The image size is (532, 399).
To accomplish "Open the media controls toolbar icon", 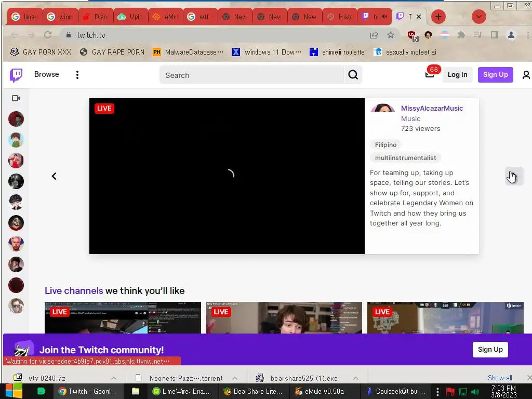I will pyautogui.click(x=478, y=35).
